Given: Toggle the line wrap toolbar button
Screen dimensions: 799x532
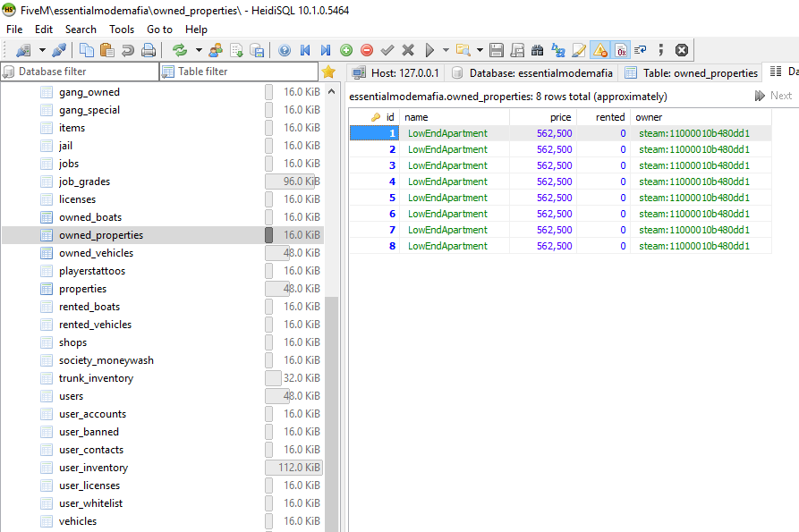Looking at the screenshot, I should coord(641,50).
